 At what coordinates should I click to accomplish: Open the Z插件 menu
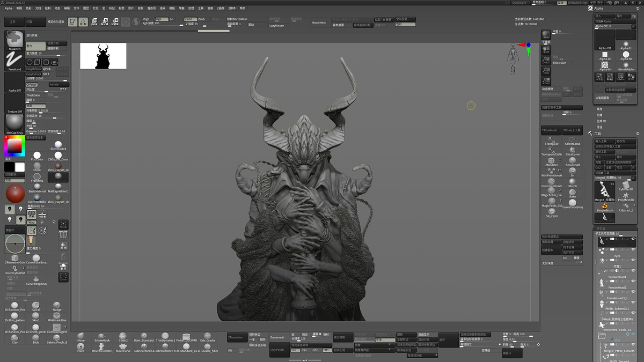click(221, 9)
